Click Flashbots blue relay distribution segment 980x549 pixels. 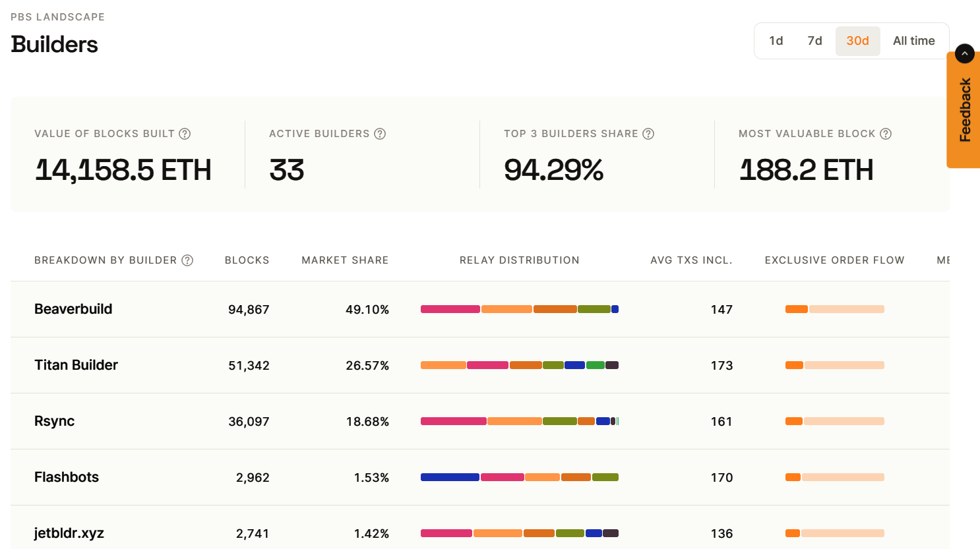click(x=450, y=477)
